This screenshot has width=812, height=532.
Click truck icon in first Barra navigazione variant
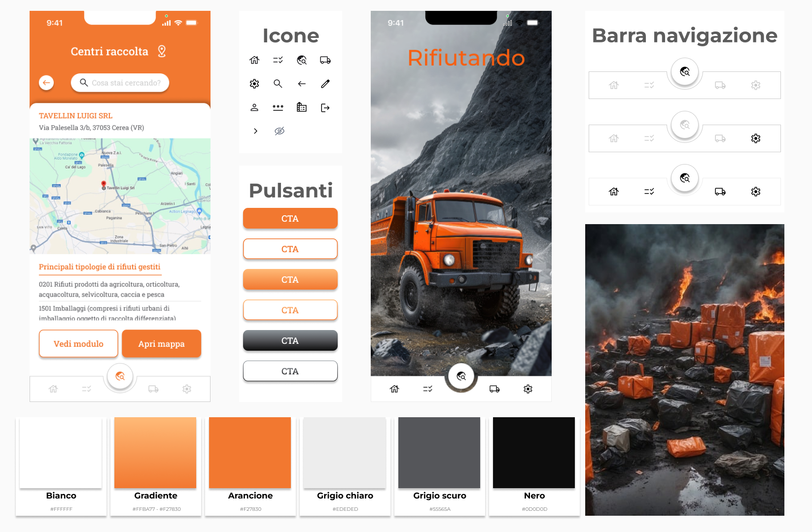[x=720, y=85]
